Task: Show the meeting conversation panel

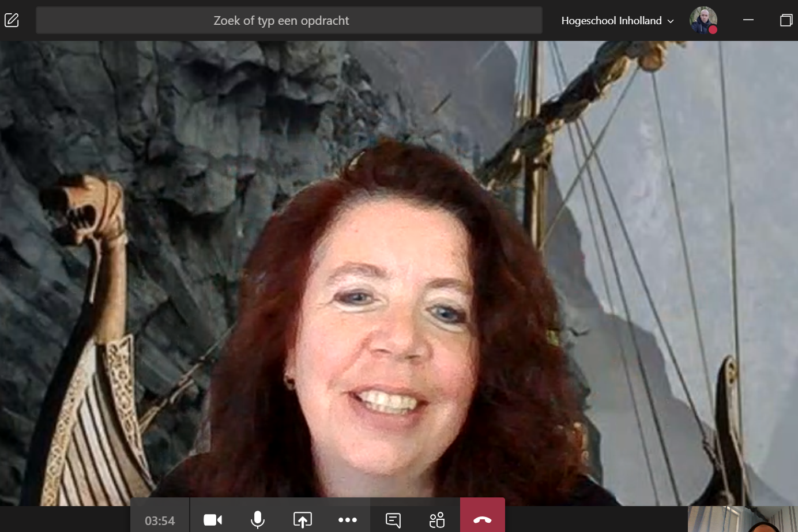Action: pos(393,520)
